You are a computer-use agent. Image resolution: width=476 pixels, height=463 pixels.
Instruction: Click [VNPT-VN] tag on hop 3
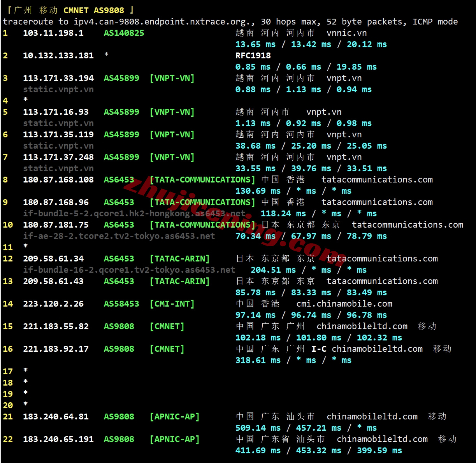tap(172, 78)
